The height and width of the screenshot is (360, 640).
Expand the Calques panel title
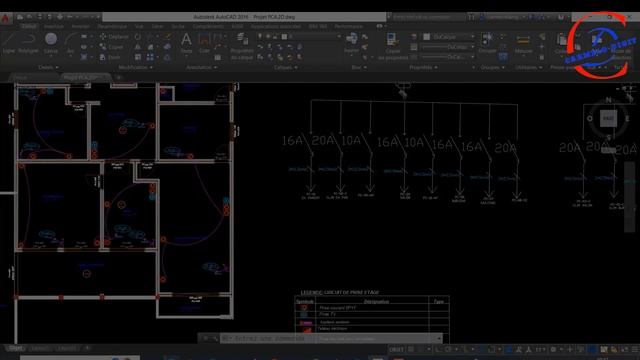click(x=285, y=67)
